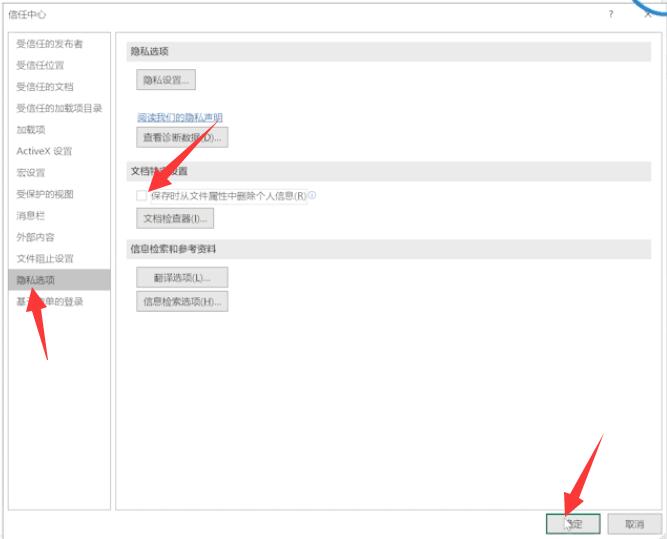Viewport: 667px width, 539px height.
Task: Open the 阅读我们的隐私声明 link
Action: click(x=180, y=117)
